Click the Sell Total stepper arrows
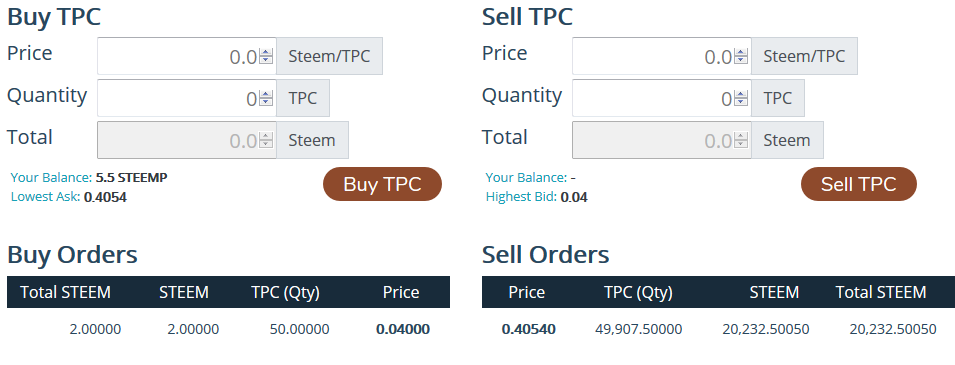 [x=741, y=140]
